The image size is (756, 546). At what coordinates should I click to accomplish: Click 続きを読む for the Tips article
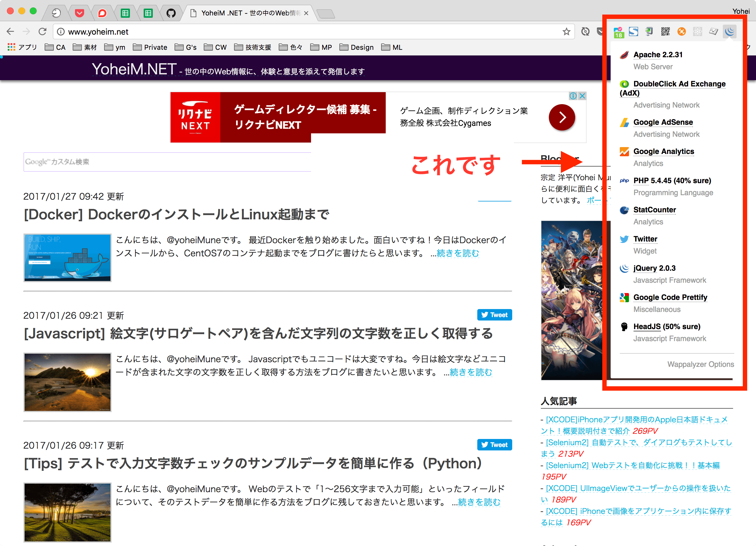[479, 502]
